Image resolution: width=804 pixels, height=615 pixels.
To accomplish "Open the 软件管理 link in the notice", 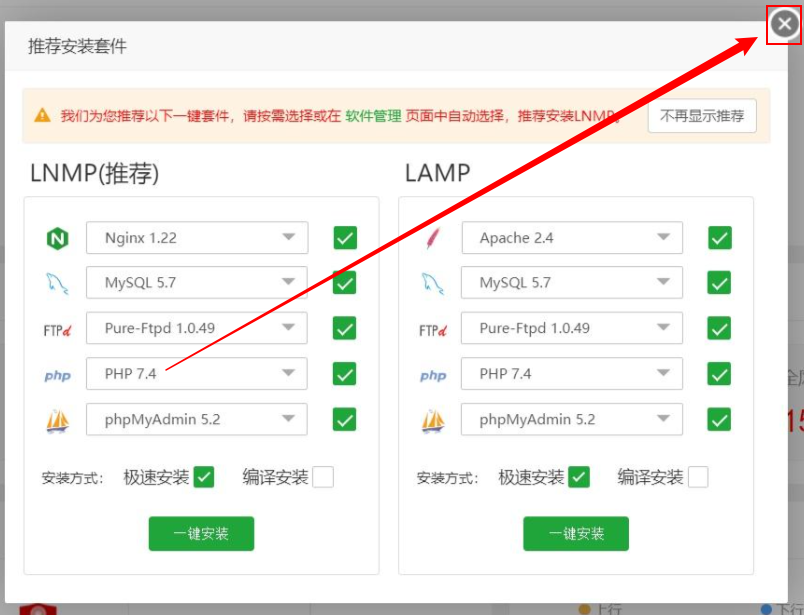I will click(373, 116).
